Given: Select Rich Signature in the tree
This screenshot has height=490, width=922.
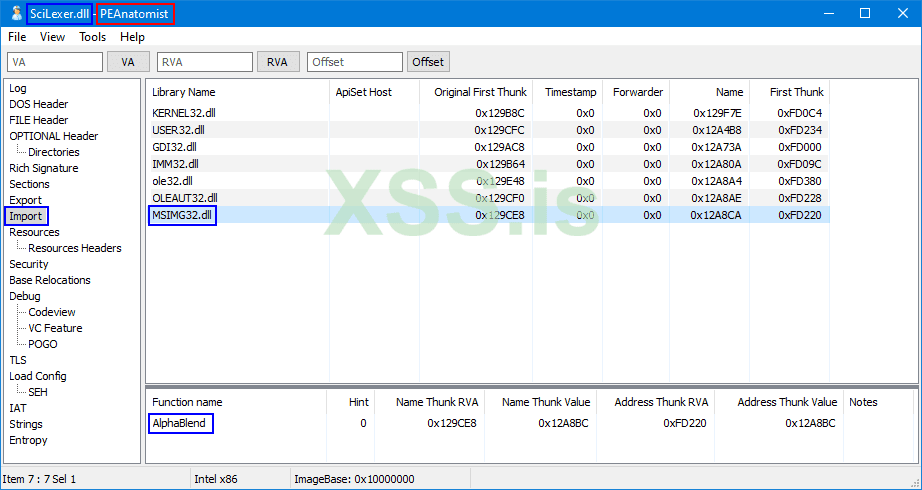Looking at the screenshot, I should click(x=44, y=168).
